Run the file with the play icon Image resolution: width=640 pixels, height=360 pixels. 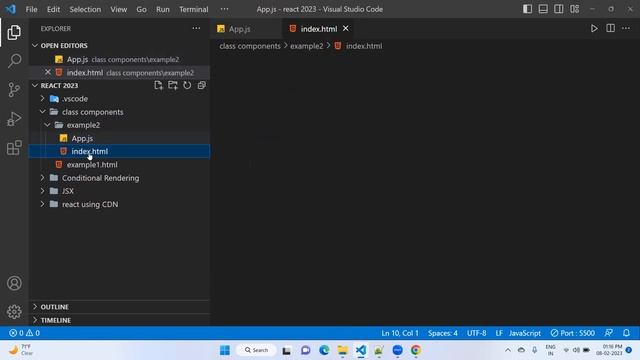coord(594,29)
